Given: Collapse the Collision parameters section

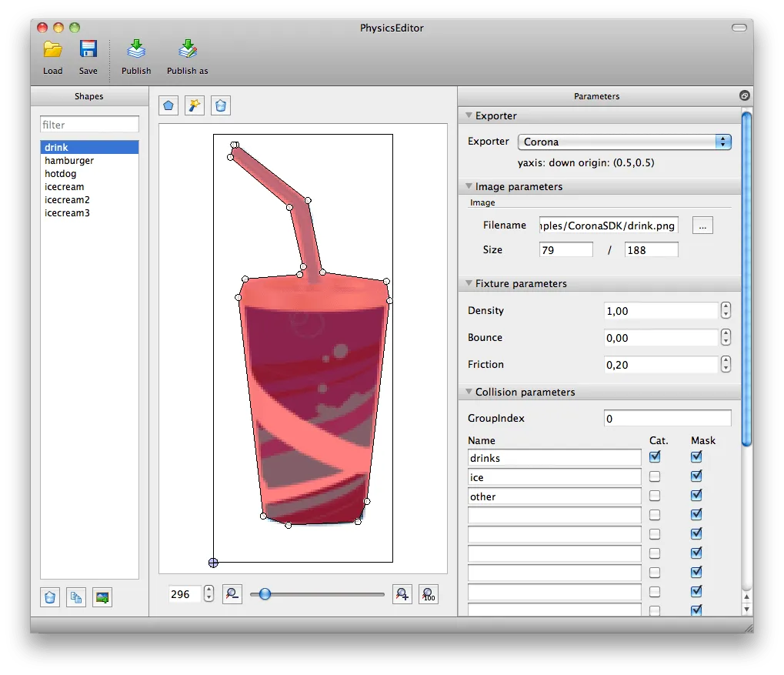Looking at the screenshot, I should pyautogui.click(x=469, y=392).
